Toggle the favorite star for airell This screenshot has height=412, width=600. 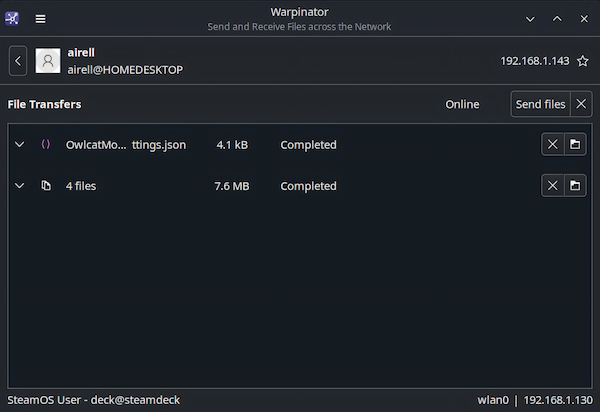click(x=582, y=61)
